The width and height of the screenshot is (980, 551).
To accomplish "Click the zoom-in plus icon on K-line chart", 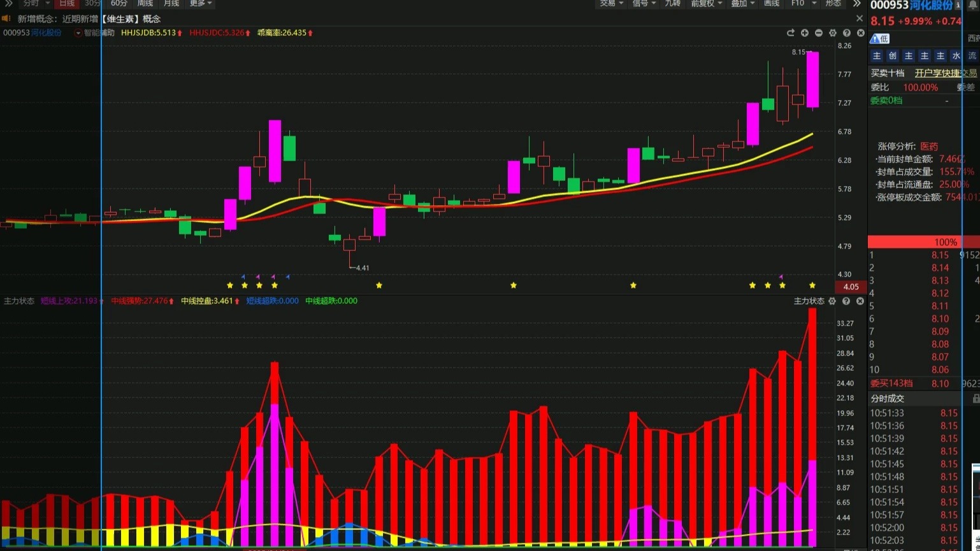I will click(805, 33).
